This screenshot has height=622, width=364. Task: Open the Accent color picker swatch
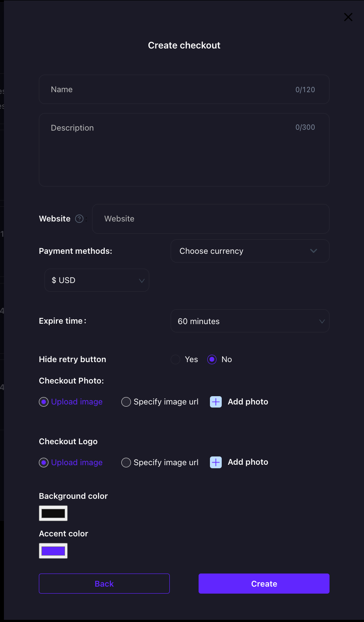[x=53, y=551]
